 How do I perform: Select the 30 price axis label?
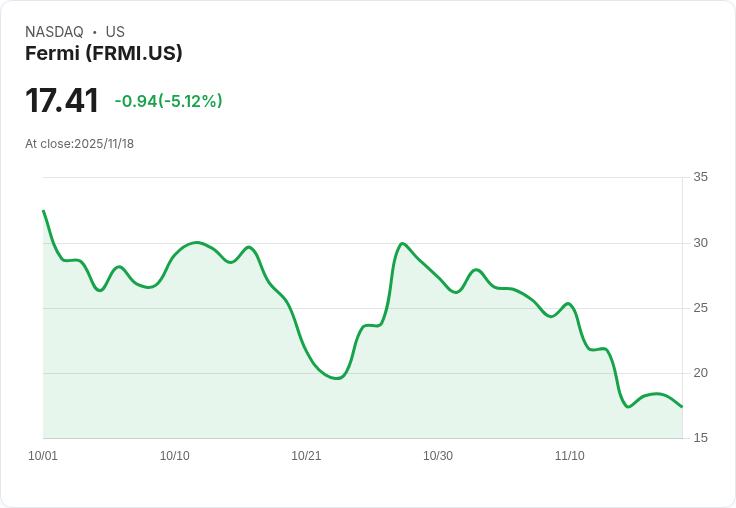pyautogui.click(x=701, y=243)
